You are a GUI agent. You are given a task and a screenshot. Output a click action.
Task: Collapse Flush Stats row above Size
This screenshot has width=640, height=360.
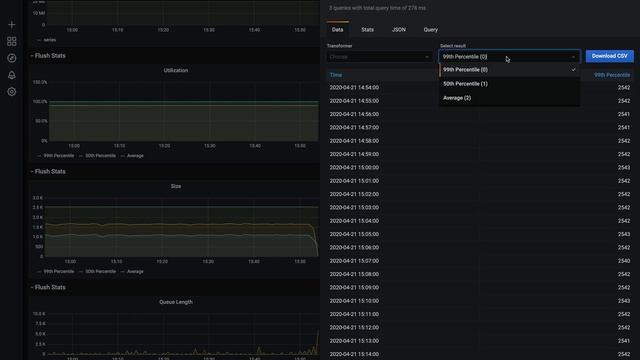48,171
